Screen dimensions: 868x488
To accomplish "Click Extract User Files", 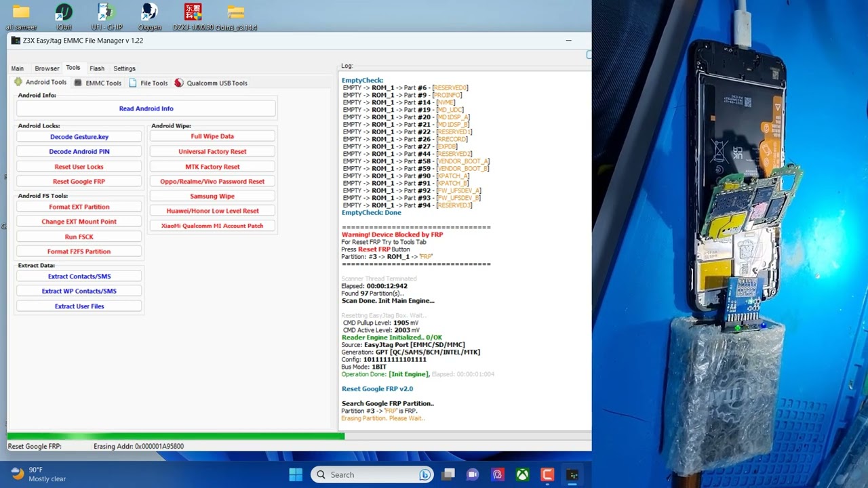I will (79, 306).
